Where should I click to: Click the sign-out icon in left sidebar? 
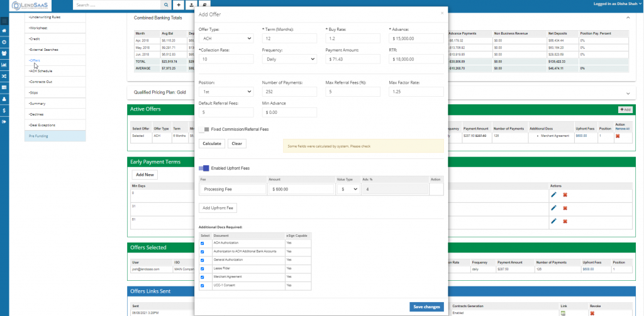(x=4, y=123)
